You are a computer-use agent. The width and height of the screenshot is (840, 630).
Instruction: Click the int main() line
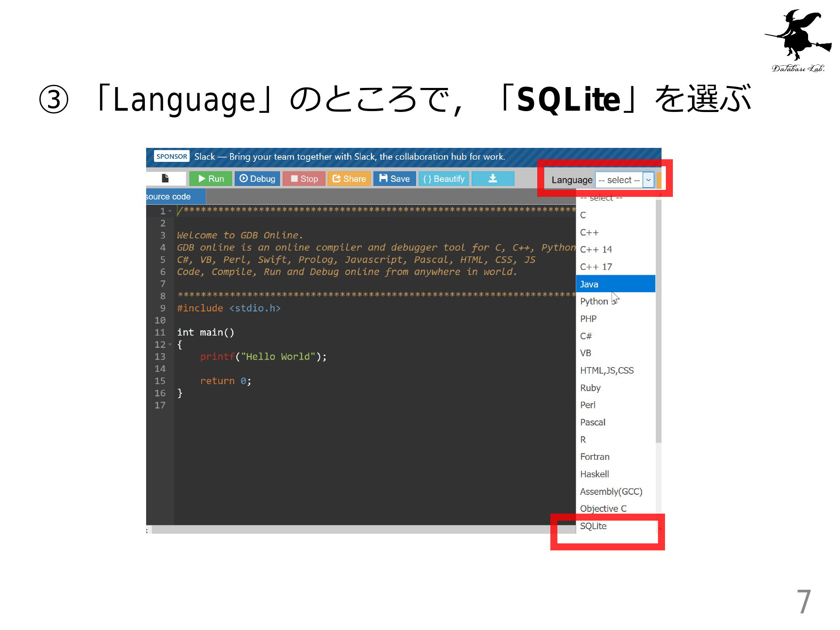pyautogui.click(x=206, y=332)
